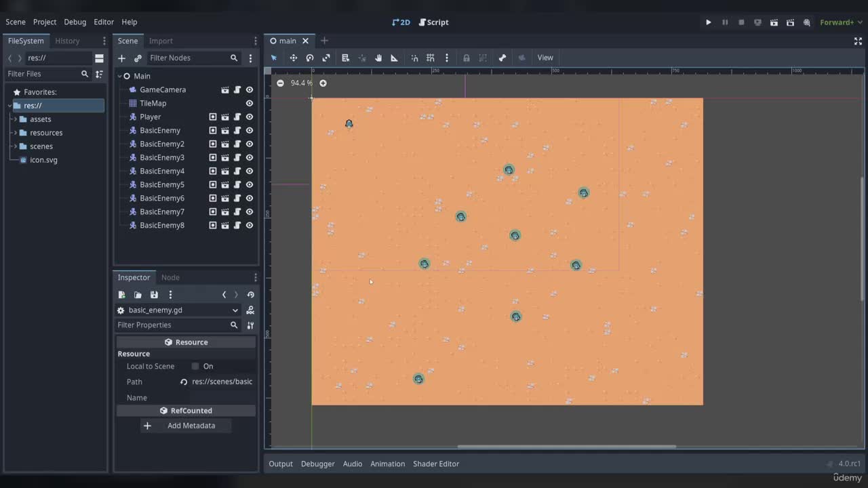Screen dimensions: 868x488
Task: Expand the scenes folder
Action: point(15,146)
